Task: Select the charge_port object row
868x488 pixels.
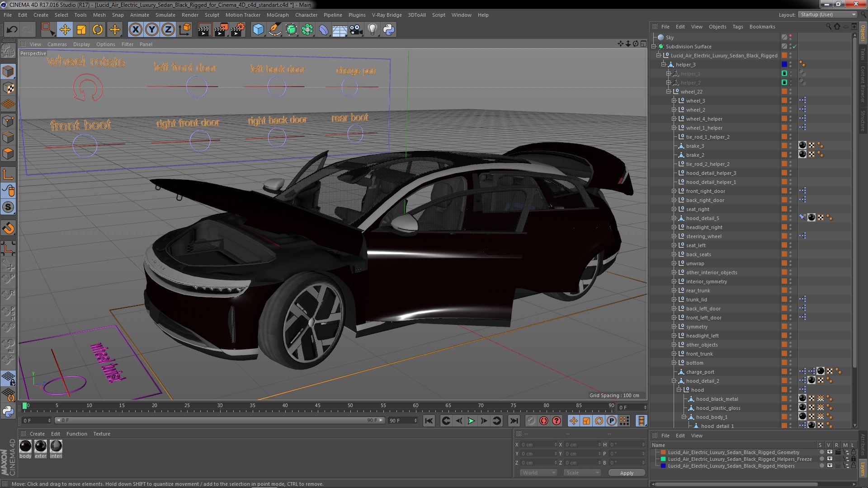Action: click(700, 372)
